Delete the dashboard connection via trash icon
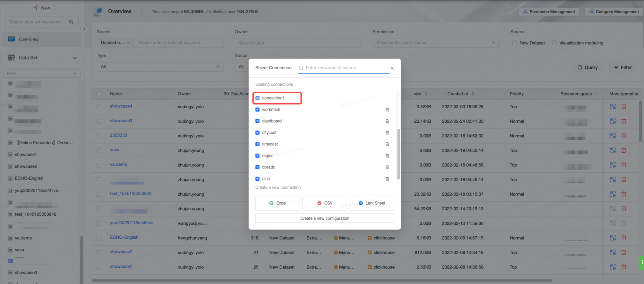 tap(387, 121)
